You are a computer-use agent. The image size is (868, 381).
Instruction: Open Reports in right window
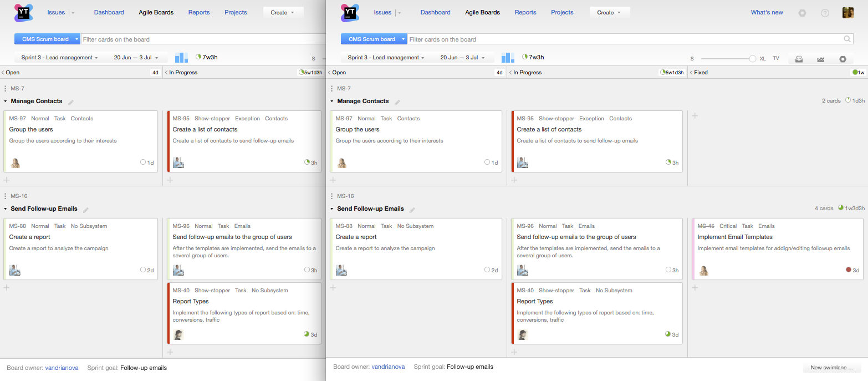[525, 12]
